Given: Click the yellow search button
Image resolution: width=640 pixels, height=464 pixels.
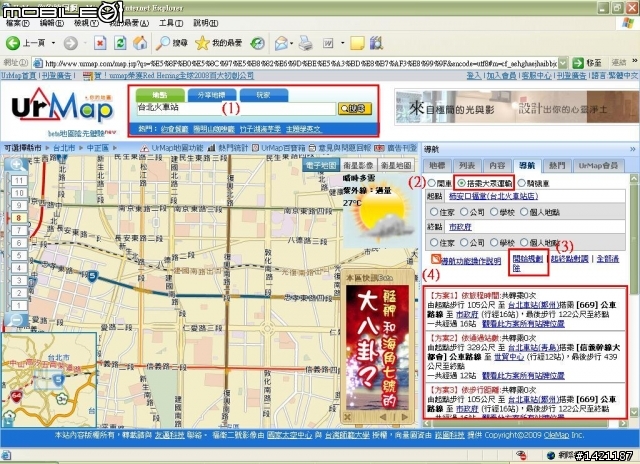Looking at the screenshot, I should point(355,109).
